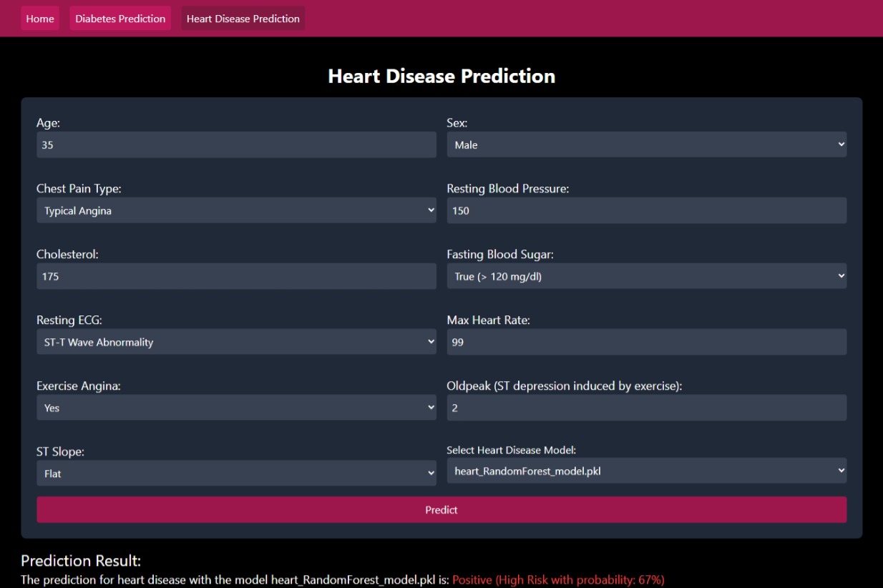Image resolution: width=883 pixels, height=588 pixels.
Task: Select the Heart Disease Prediction tab
Action: (243, 19)
